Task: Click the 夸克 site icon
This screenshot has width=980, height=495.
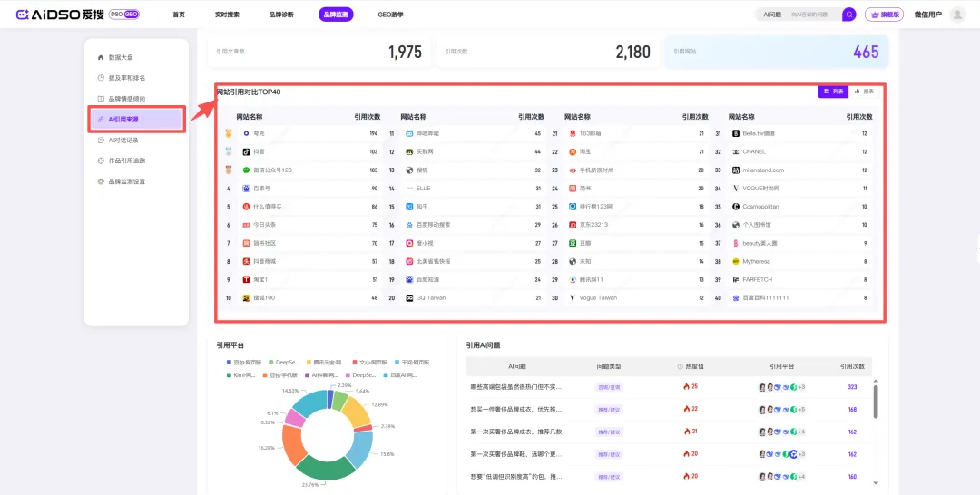Action: pos(246,133)
